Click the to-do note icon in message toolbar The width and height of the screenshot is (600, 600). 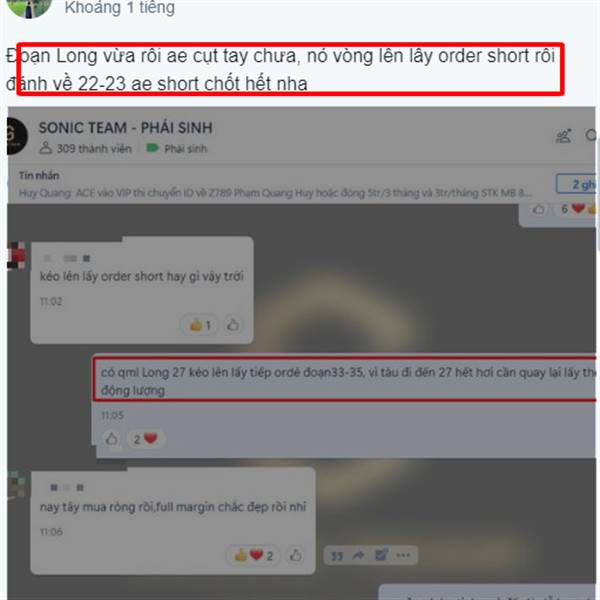381,555
